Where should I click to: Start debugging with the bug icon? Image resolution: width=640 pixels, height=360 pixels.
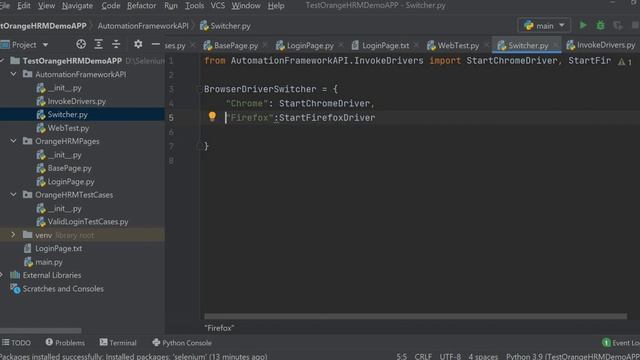point(600,25)
